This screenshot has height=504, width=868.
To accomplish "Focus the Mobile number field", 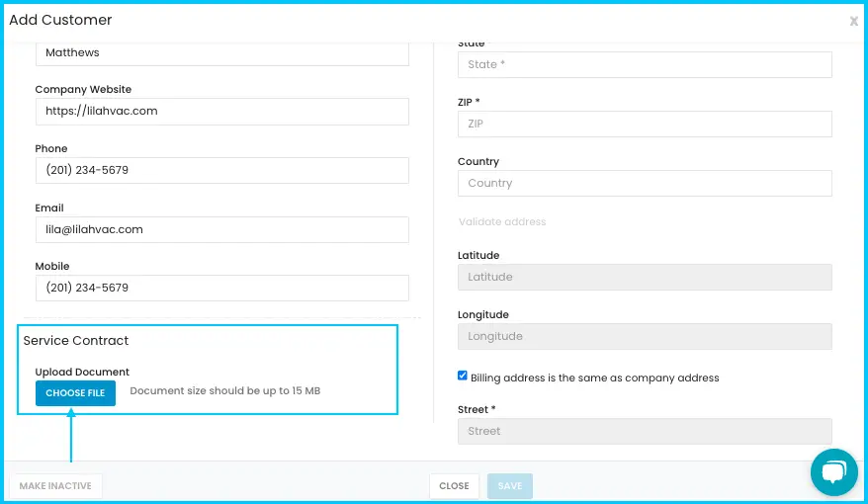I will pyautogui.click(x=222, y=288).
